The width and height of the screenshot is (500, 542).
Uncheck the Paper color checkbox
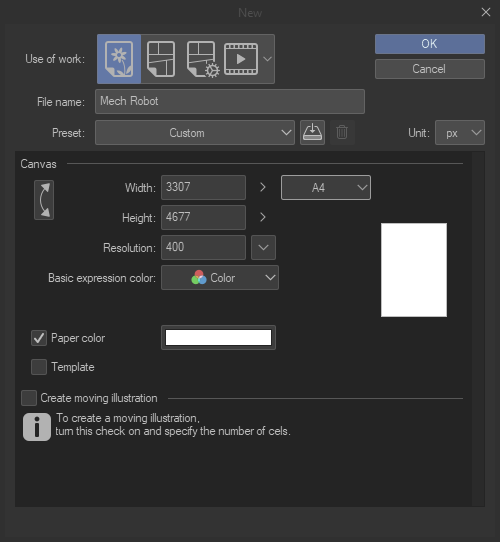tap(39, 338)
